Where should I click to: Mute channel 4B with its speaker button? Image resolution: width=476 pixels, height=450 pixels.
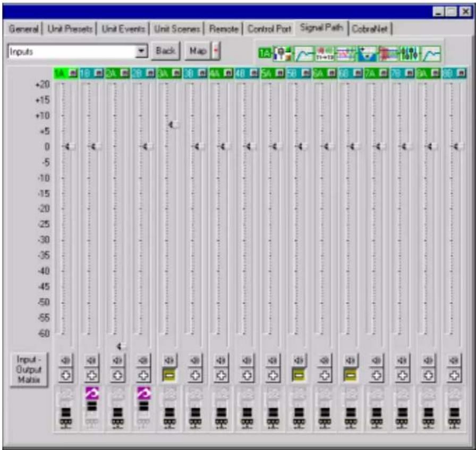point(247,360)
